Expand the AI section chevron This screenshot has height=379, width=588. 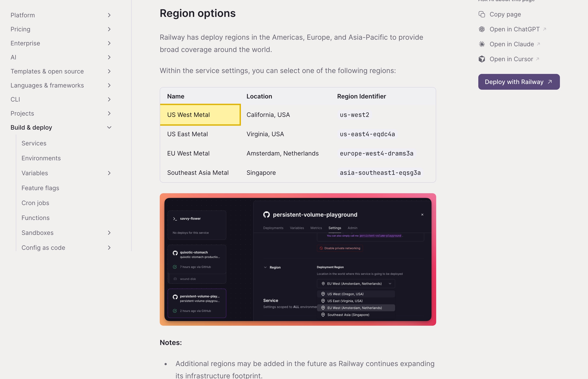point(109,57)
